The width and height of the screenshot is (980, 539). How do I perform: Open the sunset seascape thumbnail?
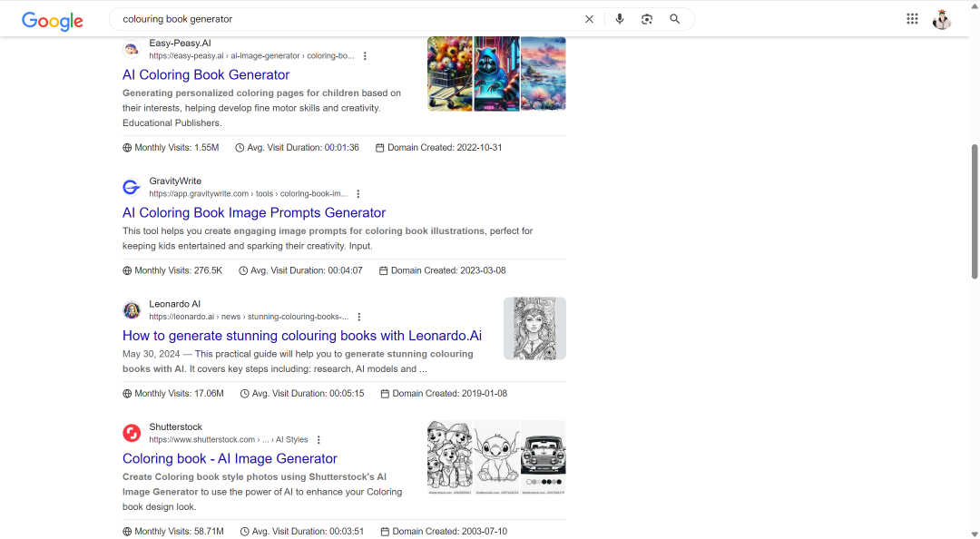click(x=544, y=73)
